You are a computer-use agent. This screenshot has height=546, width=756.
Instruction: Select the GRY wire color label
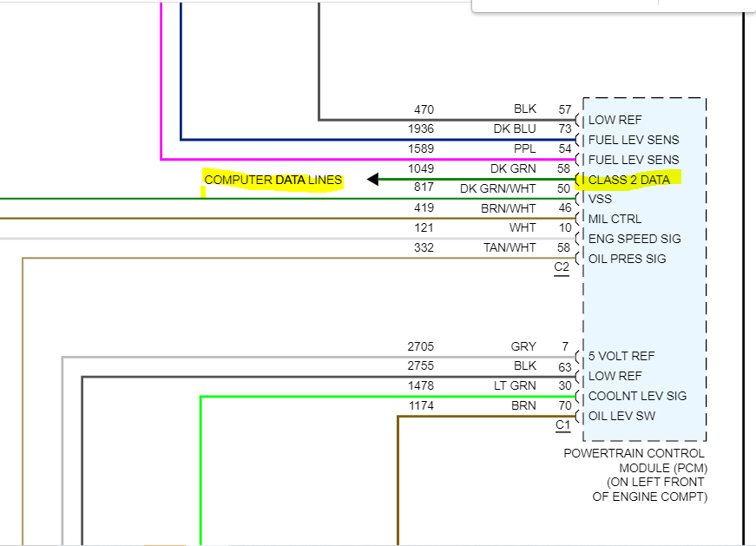click(523, 347)
